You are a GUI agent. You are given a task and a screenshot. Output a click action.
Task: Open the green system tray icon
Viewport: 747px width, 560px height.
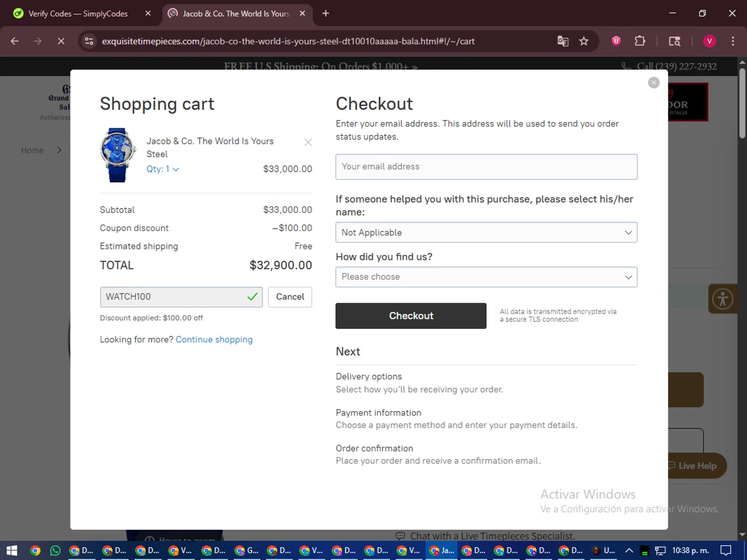click(644, 551)
